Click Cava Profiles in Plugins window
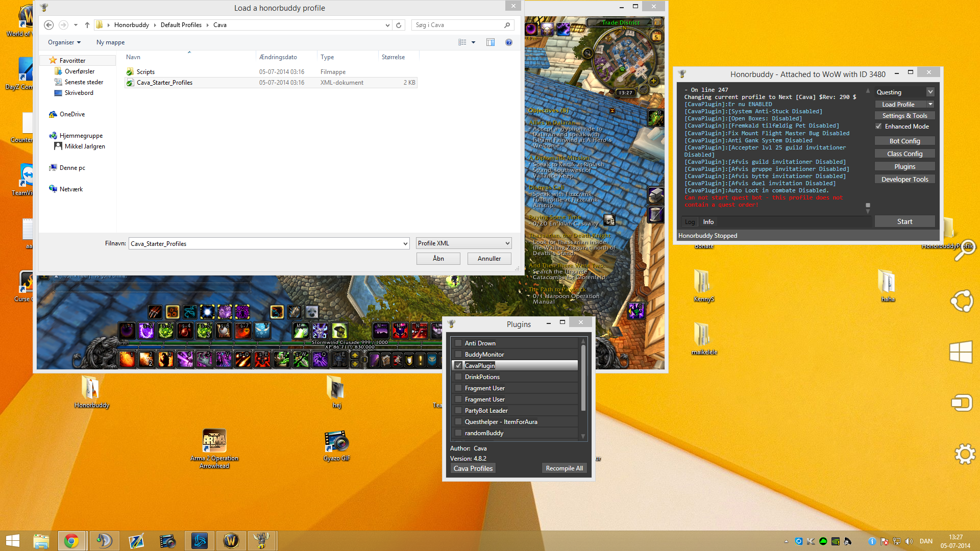 (x=473, y=468)
